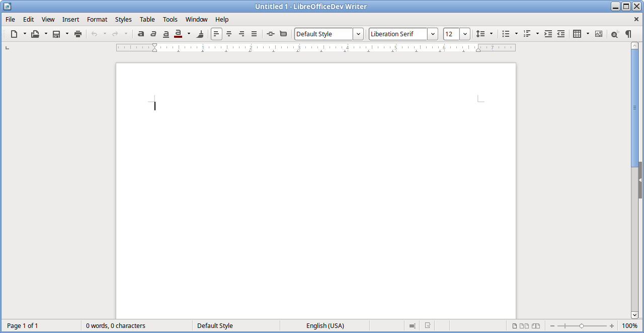
Task: Click '0 words, 0 characters' in the status bar
Action: tap(116, 326)
